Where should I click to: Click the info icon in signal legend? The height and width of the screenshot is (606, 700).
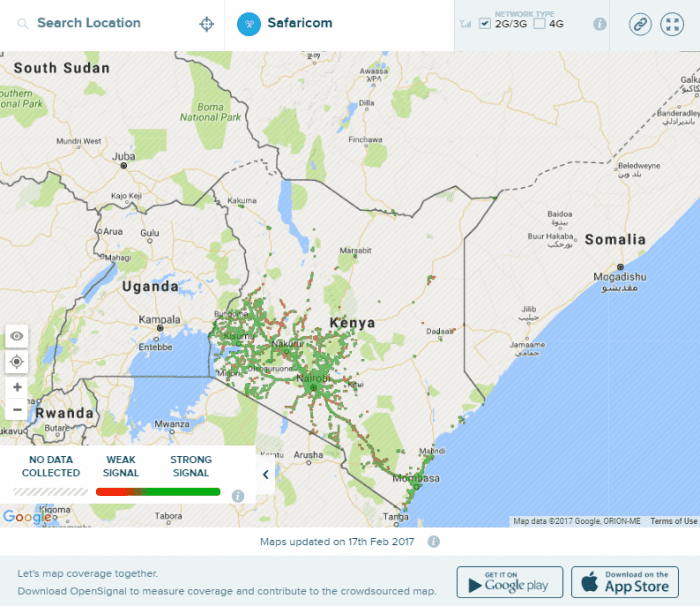click(x=238, y=495)
